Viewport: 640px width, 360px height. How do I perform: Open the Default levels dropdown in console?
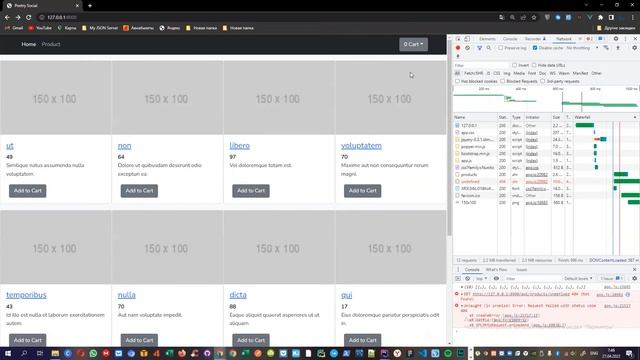(x=578, y=278)
